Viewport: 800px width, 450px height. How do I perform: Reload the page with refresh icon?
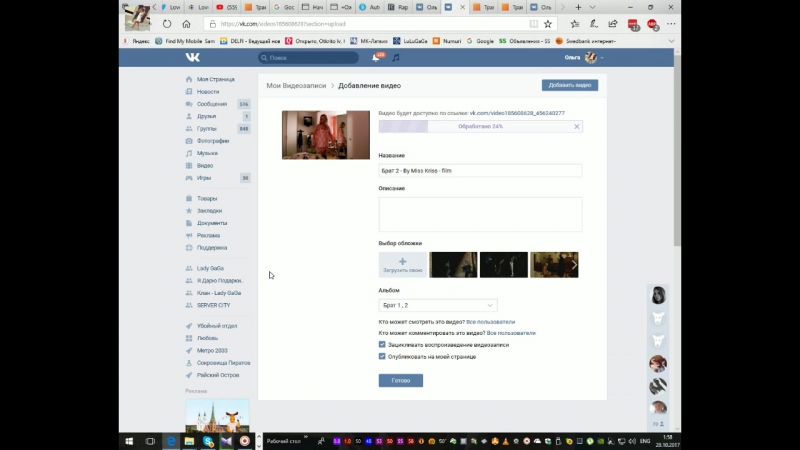click(x=167, y=24)
